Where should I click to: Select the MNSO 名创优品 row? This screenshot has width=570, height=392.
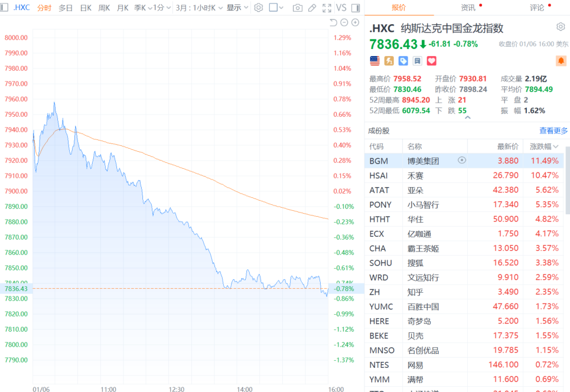pyautogui.click(x=464, y=350)
